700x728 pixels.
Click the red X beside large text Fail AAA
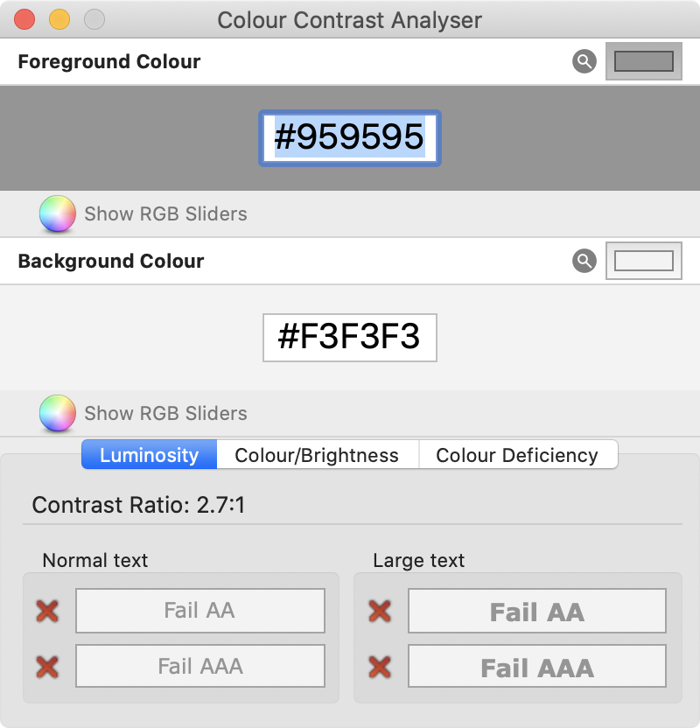point(378,666)
